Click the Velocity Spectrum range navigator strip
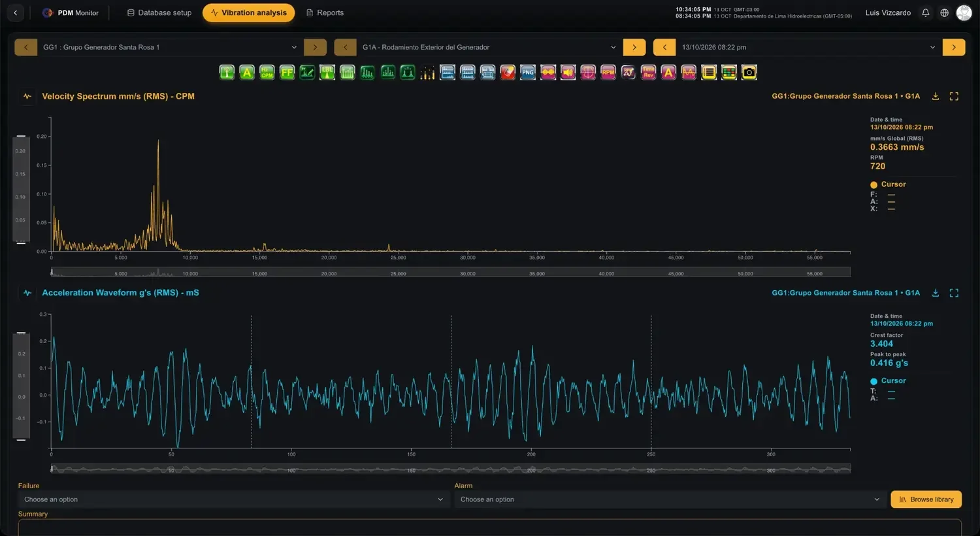The image size is (980, 536). [451, 272]
